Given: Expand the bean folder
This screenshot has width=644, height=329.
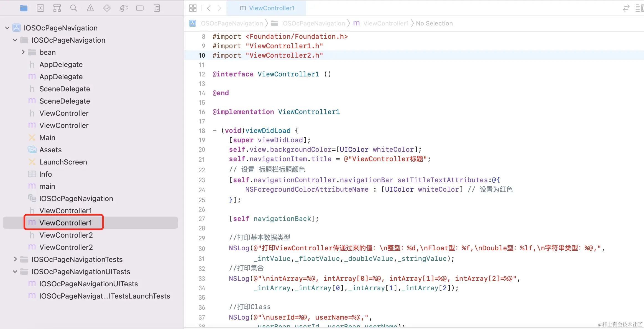Looking at the screenshot, I should 23,52.
